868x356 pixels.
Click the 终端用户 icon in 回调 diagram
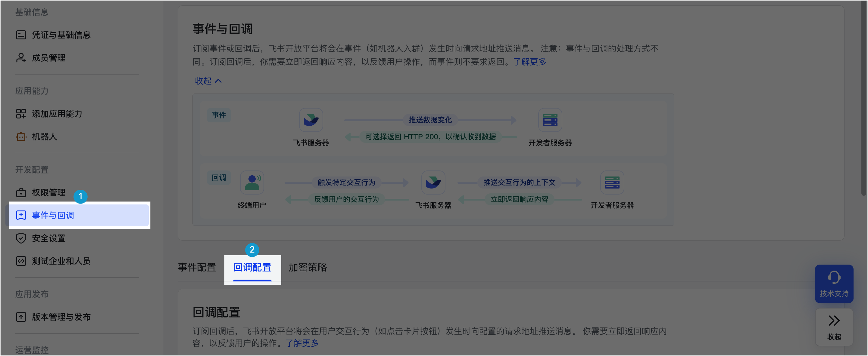coord(252,183)
